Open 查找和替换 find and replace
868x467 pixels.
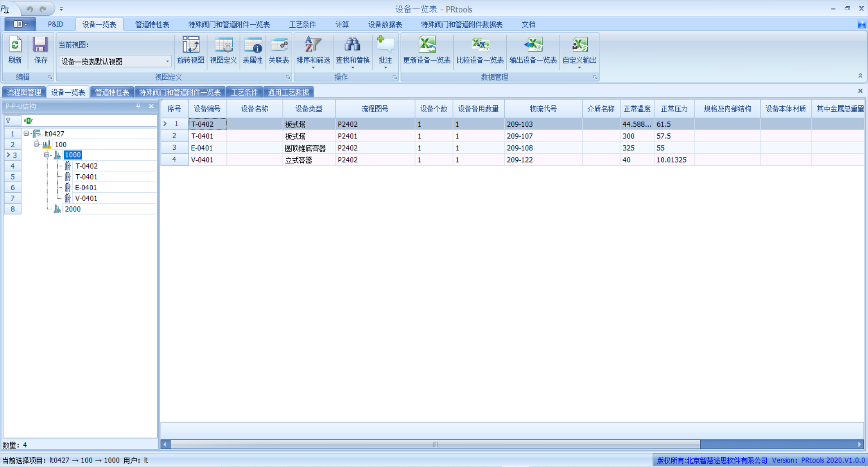[353, 45]
